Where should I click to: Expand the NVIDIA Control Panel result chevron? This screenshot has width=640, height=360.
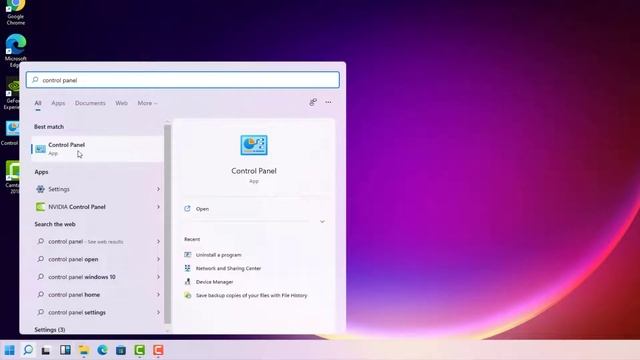pyautogui.click(x=158, y=207)
